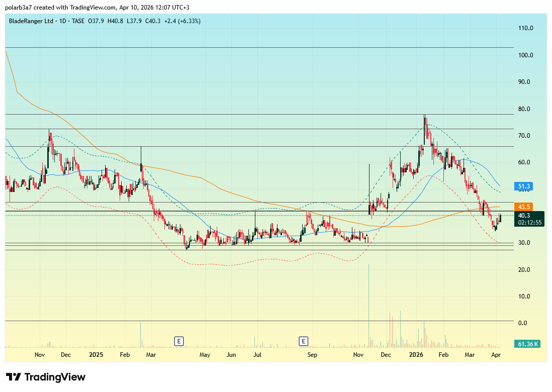This screenshot has width=552, height=392.
Task: Click the 61.36 K volume label
Action: click(528, 344)
